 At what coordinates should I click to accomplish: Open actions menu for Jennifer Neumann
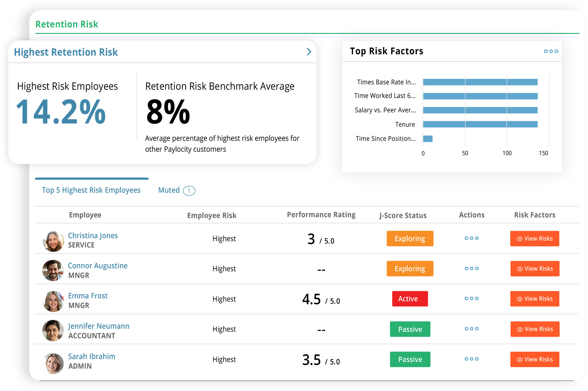471,329
